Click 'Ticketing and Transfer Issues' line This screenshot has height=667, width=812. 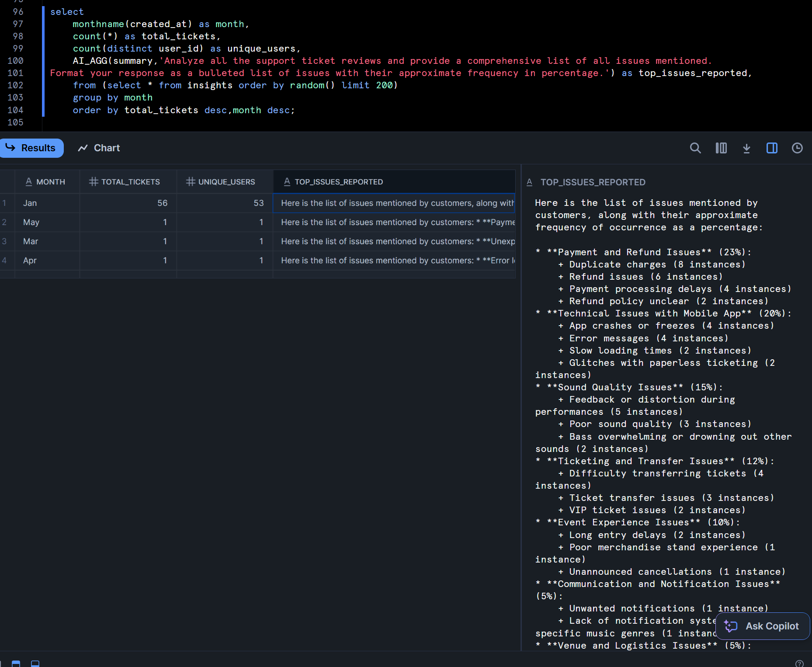[641, 461]
